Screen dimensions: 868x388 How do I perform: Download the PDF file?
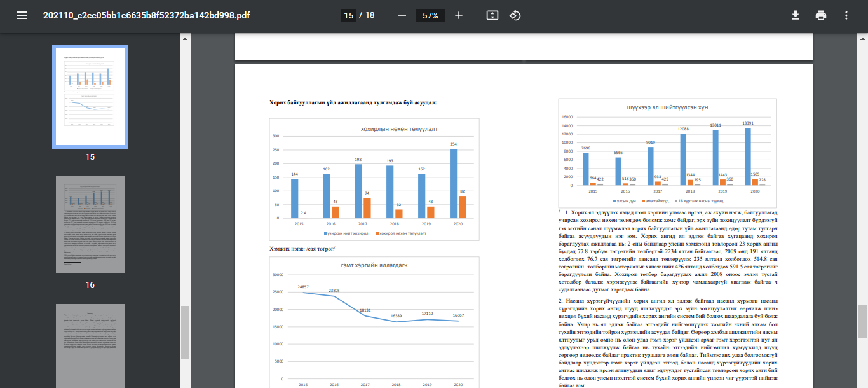tap(795, 15)
